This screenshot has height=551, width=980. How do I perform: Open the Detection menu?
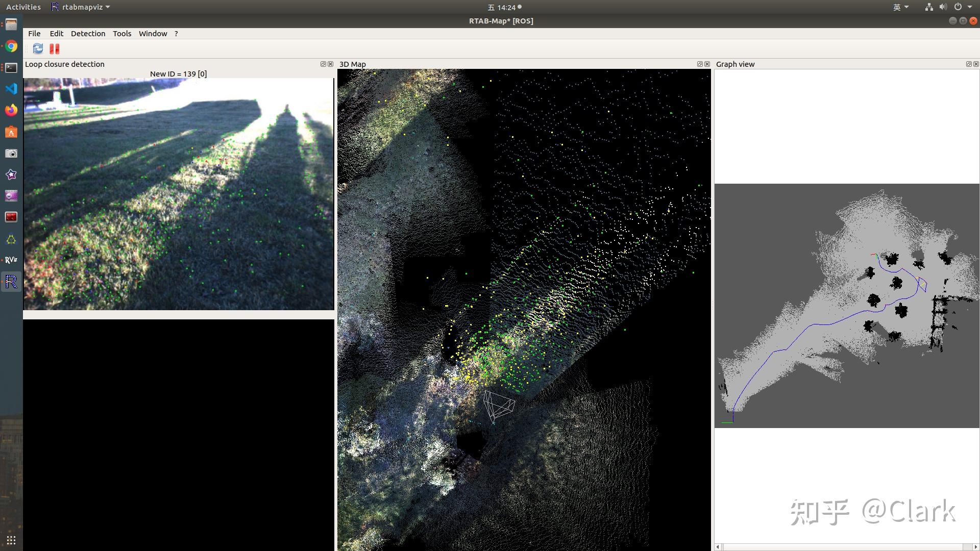[88, 34]
